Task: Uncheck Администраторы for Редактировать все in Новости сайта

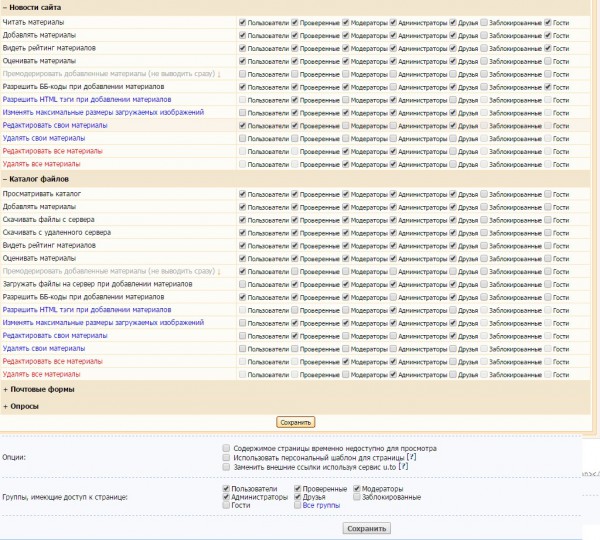Action: click(393, 151)
